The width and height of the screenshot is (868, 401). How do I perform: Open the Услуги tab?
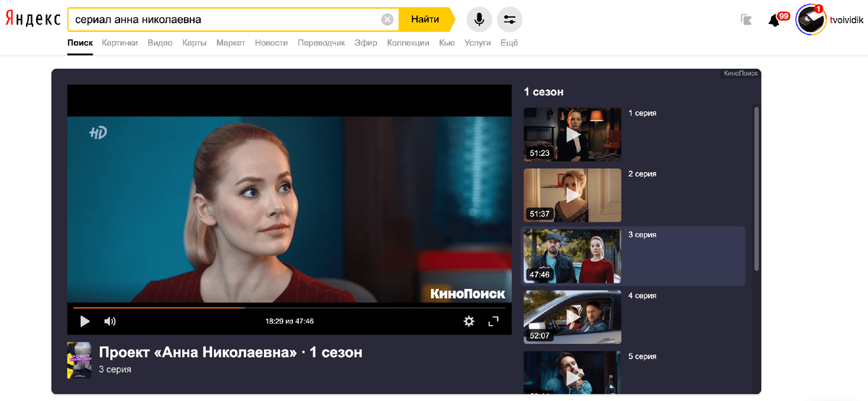(x=477, y=43)
